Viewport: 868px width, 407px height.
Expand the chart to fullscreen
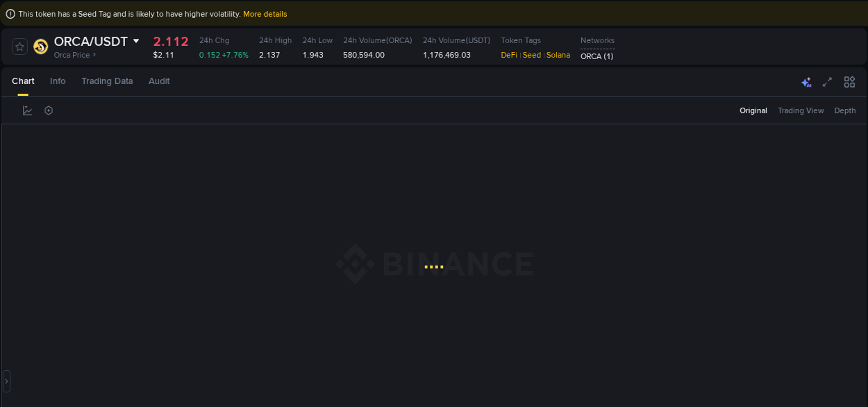[x=827, y=82]
